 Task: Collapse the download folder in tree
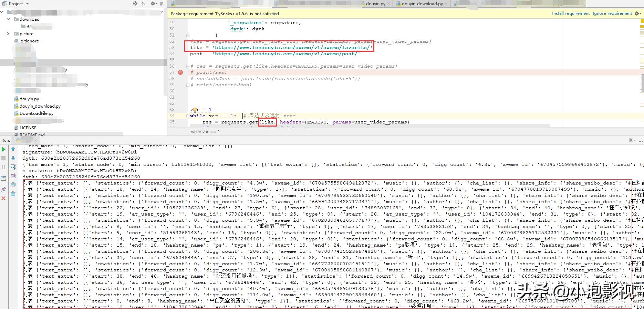click(9, 19)
